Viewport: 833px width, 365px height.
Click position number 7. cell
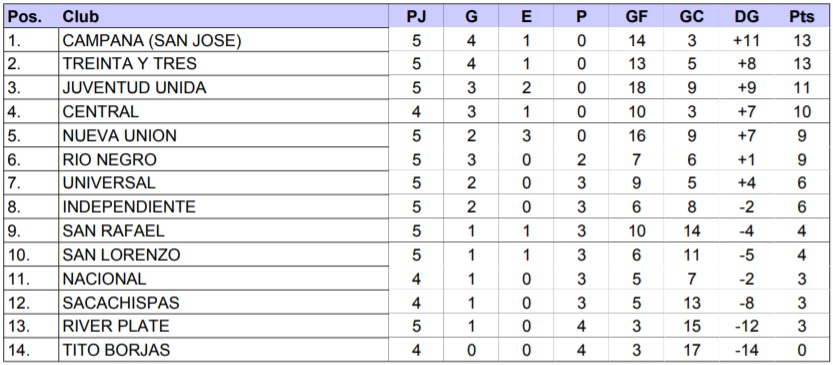click(x=31, y=183)
